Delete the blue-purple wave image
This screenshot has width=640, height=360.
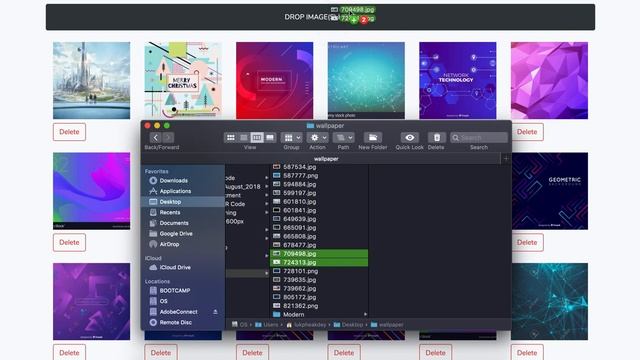point(69,242)
